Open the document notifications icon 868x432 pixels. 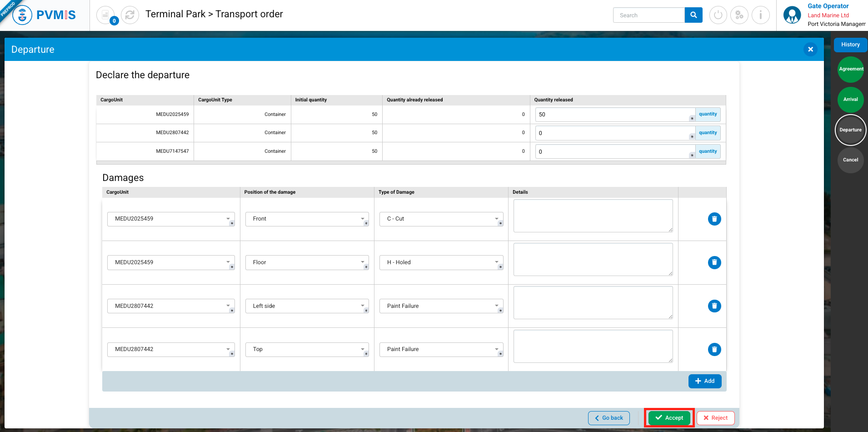pos(105,15)
